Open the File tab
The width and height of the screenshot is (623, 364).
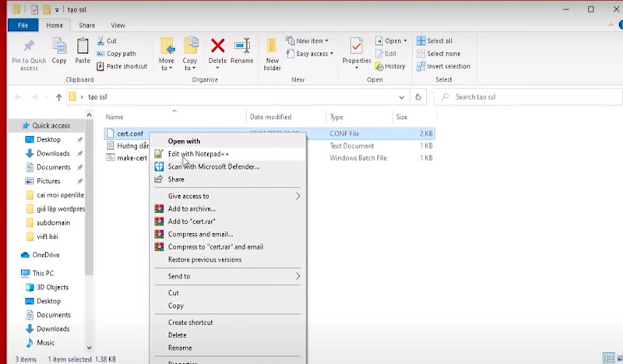(23, 26)
